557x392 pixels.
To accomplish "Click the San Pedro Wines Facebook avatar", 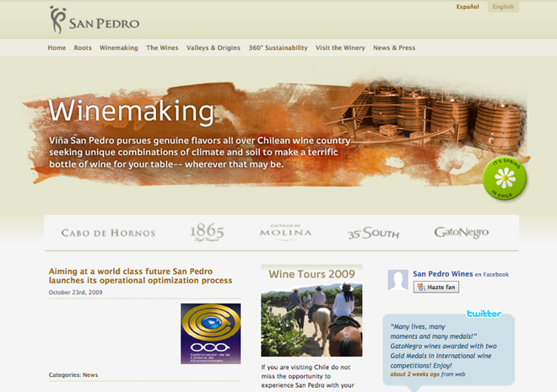I will [397, 280].
